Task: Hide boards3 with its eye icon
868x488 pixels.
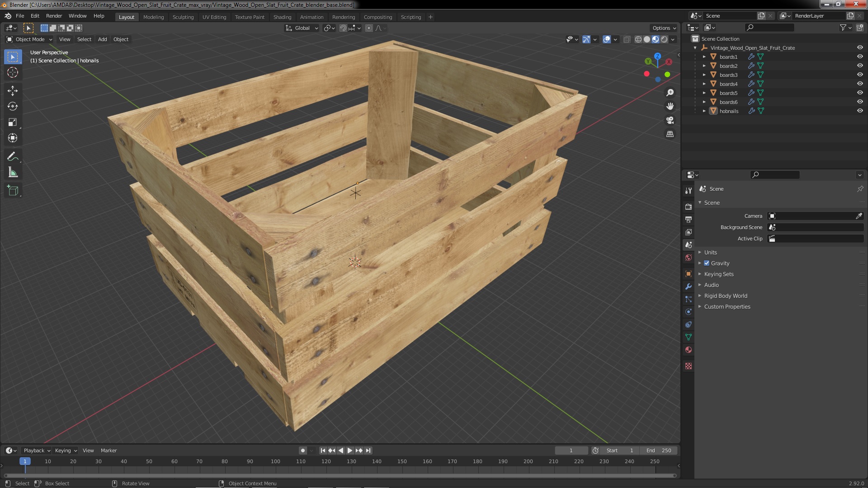Action: [x=860, y=75]
